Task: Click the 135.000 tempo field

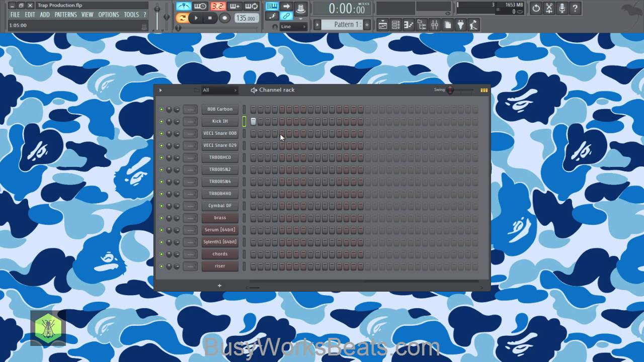Action: click(246, 18)
